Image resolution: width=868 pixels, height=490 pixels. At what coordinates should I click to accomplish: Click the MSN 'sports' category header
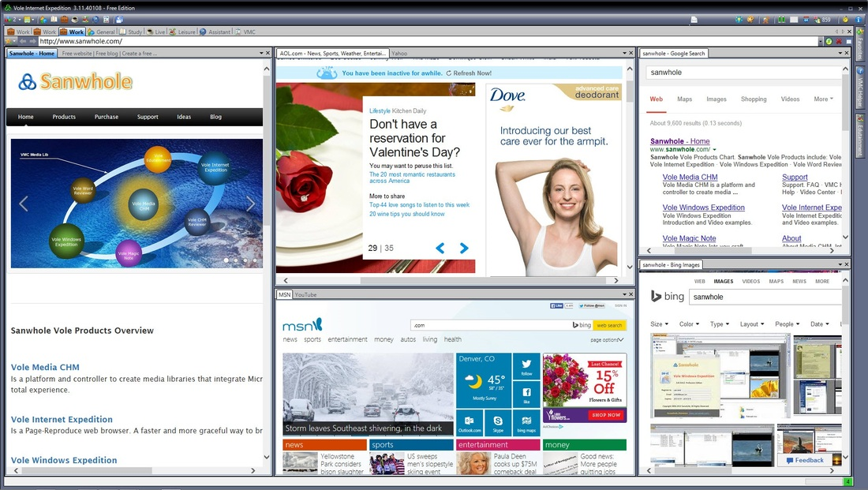click(411, 444)
